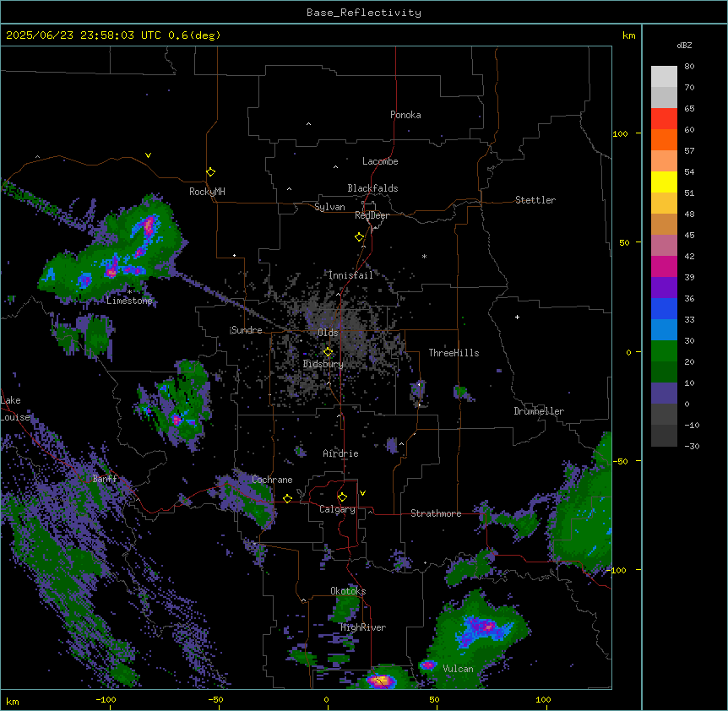728x711 pixels.
Task: Click the RockyMH label
Action: click(207, 192)
